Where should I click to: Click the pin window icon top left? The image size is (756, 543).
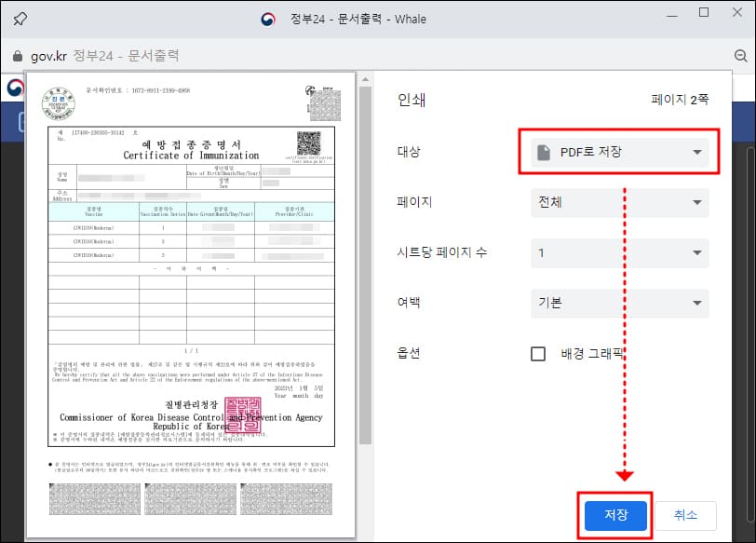pos(20,19)
